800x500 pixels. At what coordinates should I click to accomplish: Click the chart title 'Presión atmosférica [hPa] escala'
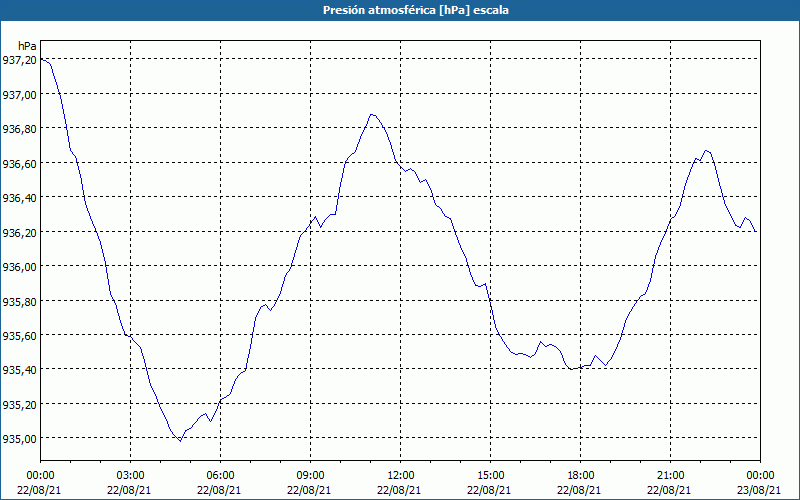pyautogui.click(x=415, y=10)
